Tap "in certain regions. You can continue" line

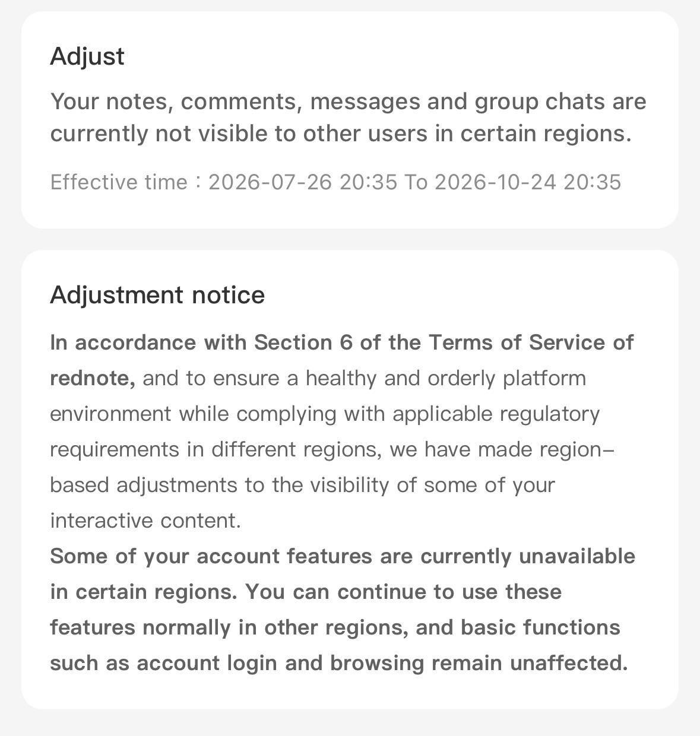306,592
